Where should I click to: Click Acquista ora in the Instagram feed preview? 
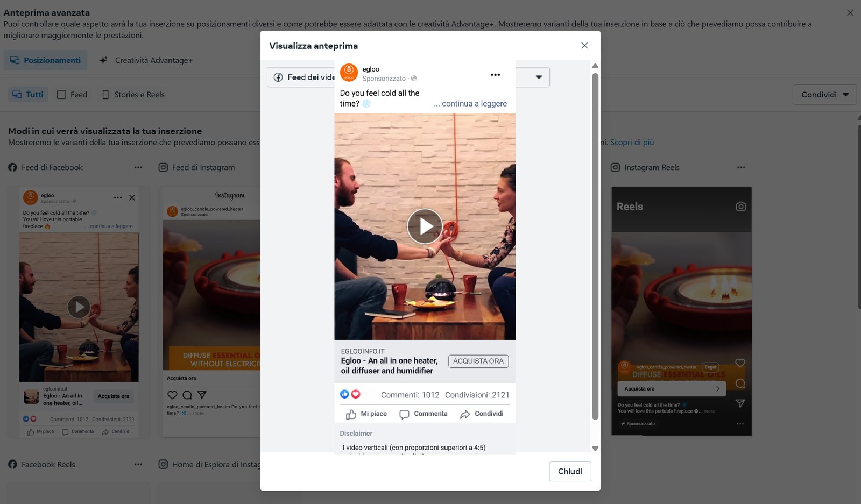coord(181,378)
